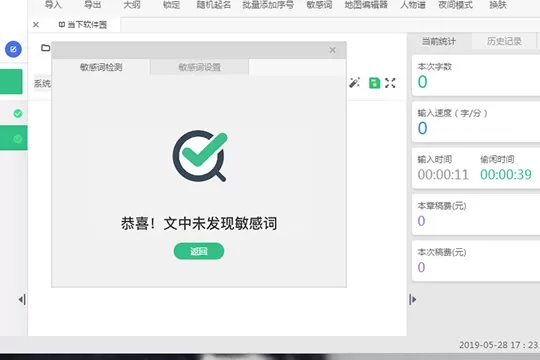Switch to the 当前统计 tab
The height and width of the screenshot is (360, 540).
(439, 41)
